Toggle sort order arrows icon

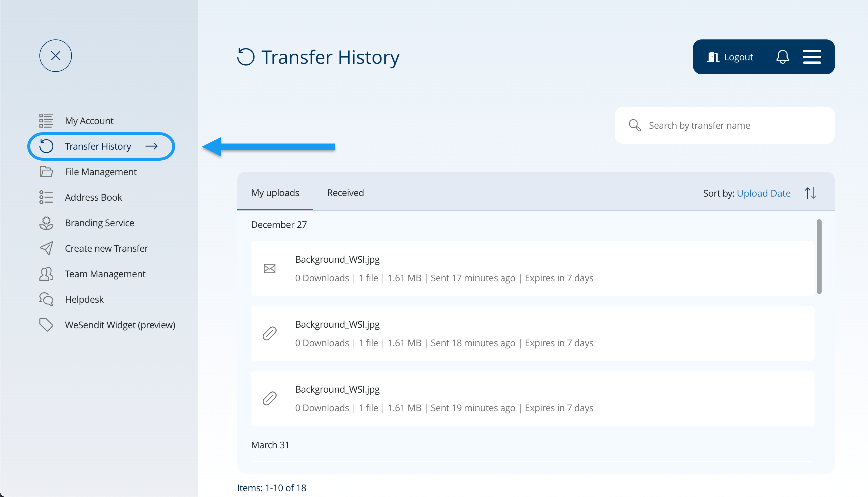coord(810,193)
